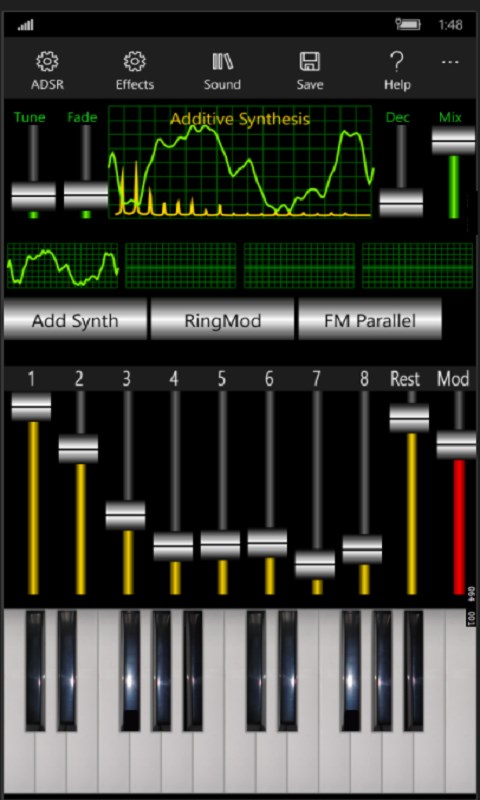Click the Save floppy disk icon
480x800 pixels.
tap(310, 62)
